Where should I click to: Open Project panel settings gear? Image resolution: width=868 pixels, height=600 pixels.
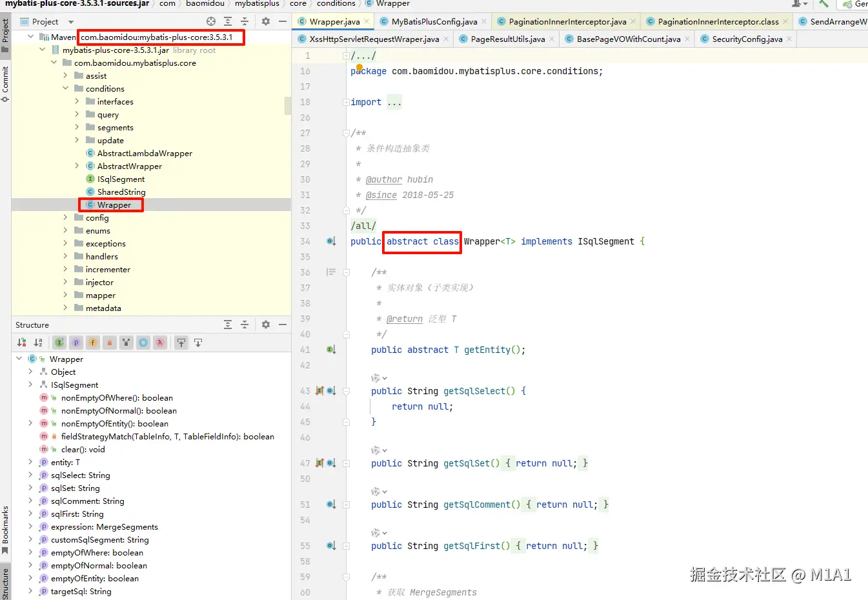click(266, 21)
